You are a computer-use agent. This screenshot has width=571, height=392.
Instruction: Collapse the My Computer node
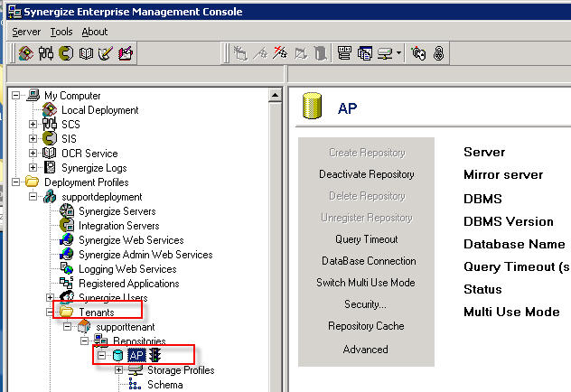coord(15,96)
